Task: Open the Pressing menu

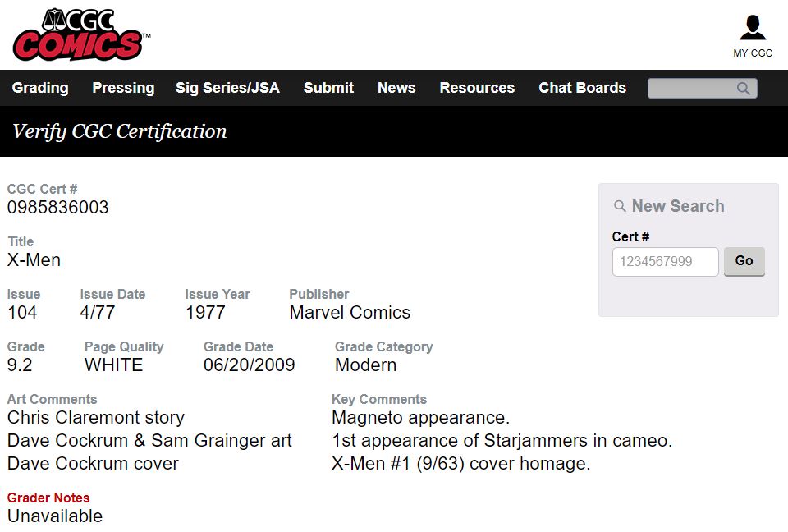Action: coord(123,88)
